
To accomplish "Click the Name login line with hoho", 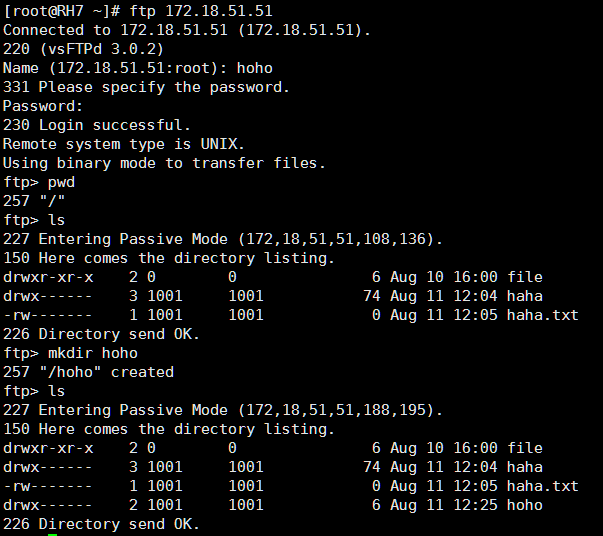I will coord(137,68).
